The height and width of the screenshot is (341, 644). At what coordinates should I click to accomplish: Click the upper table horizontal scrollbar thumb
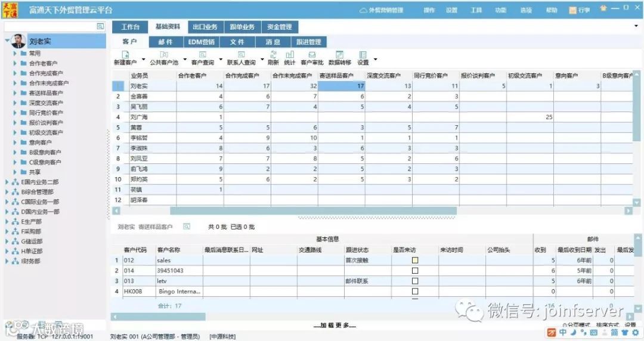[313, 211]
